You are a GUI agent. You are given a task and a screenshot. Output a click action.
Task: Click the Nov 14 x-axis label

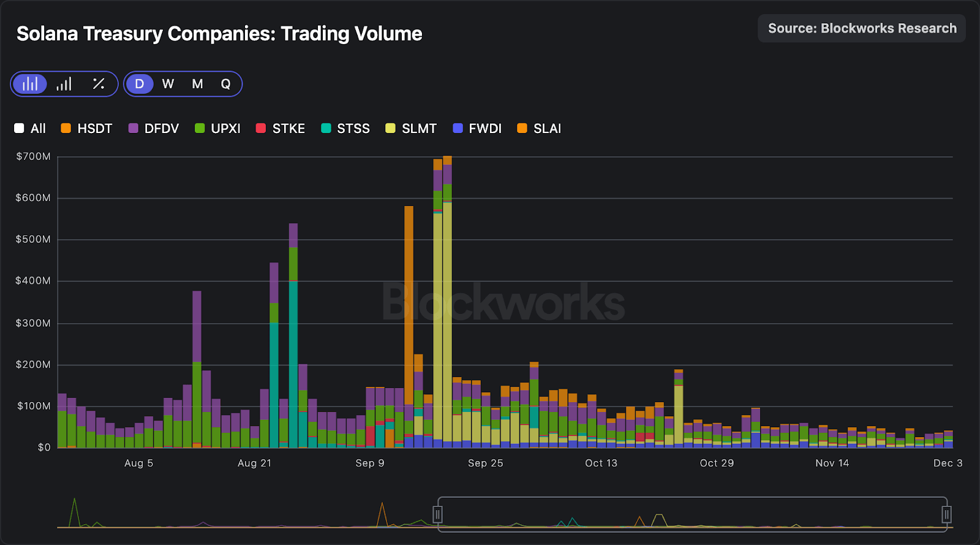coord(832,463)
